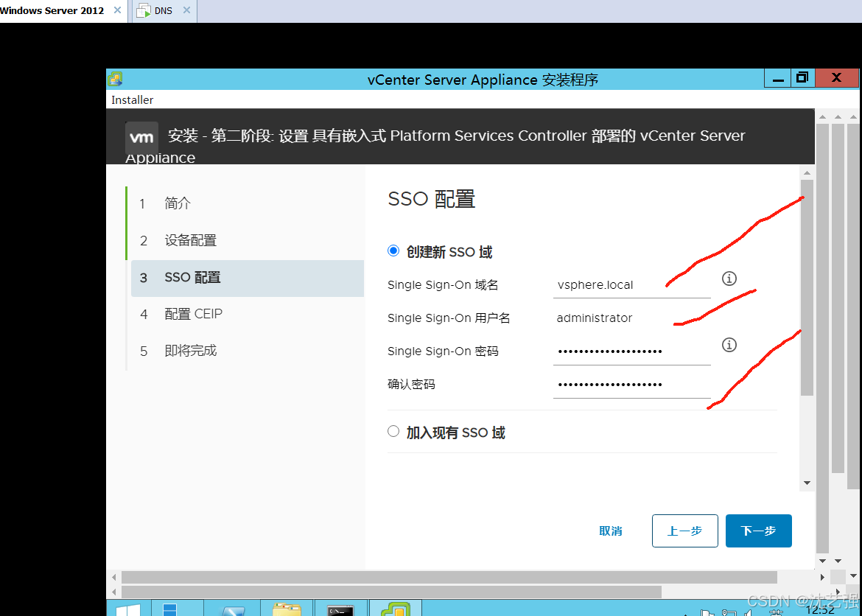The width and height of the screenshot is (862, 616).
Task: Click the taskbar clock showing 12:52
Action: pyautogui.click(x=820, y=609)
